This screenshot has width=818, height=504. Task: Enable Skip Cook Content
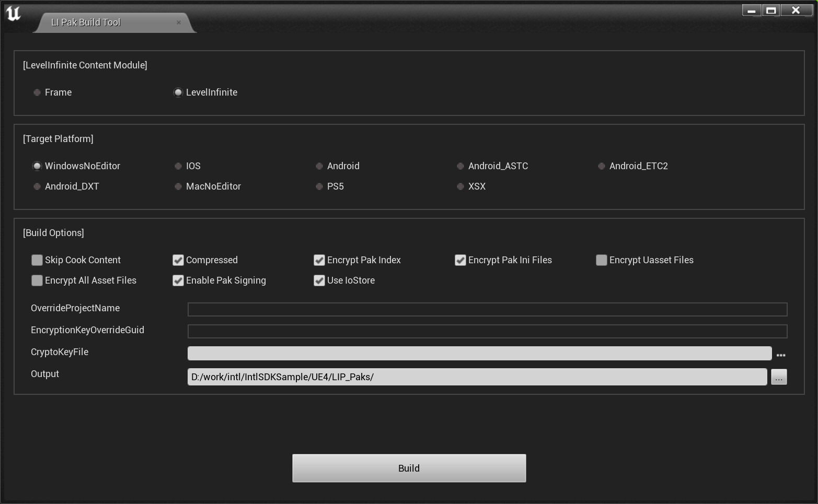point(37,260)
